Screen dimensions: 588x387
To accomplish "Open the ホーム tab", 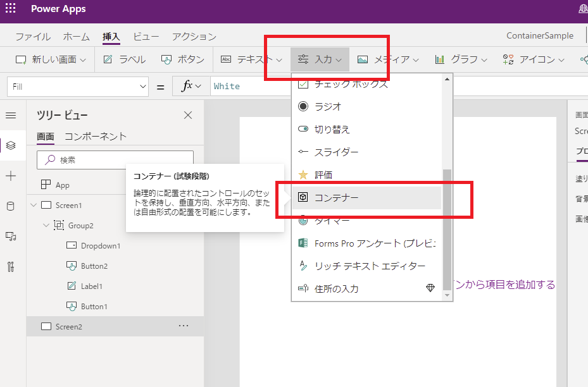I will [77, 37].
